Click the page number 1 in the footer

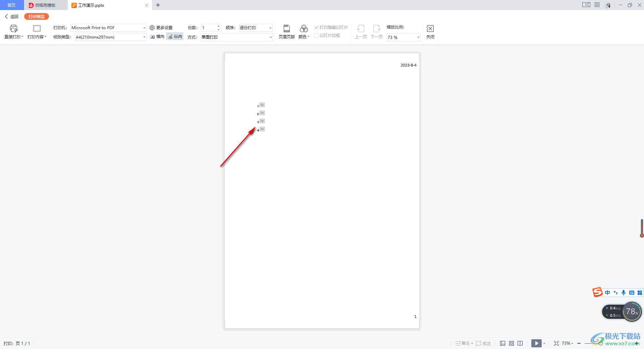(415, 316)
